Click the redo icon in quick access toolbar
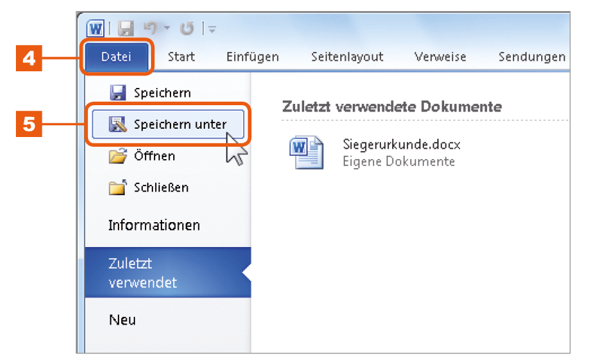Viewport: 589px width, 364px height. 186,28
